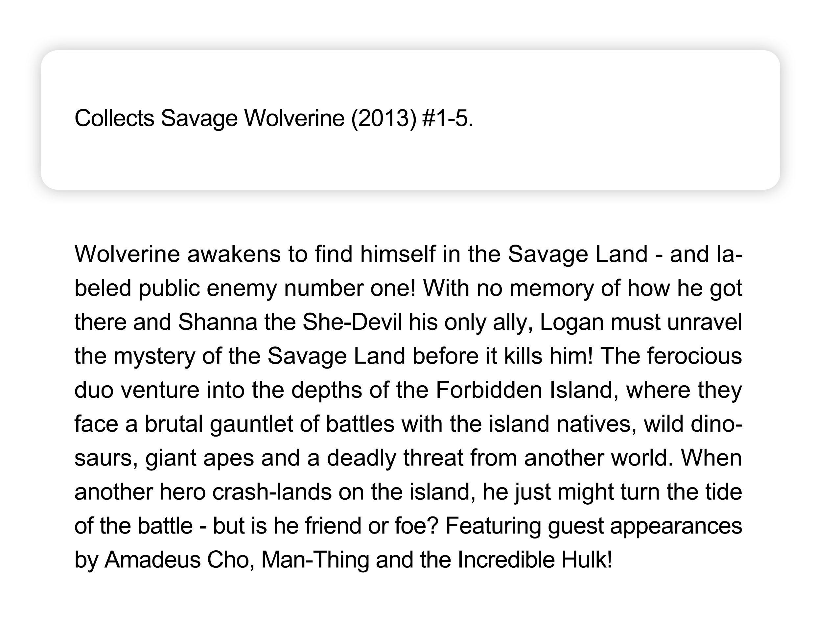Click the "(2013)" year in the card

click(384, 118)
